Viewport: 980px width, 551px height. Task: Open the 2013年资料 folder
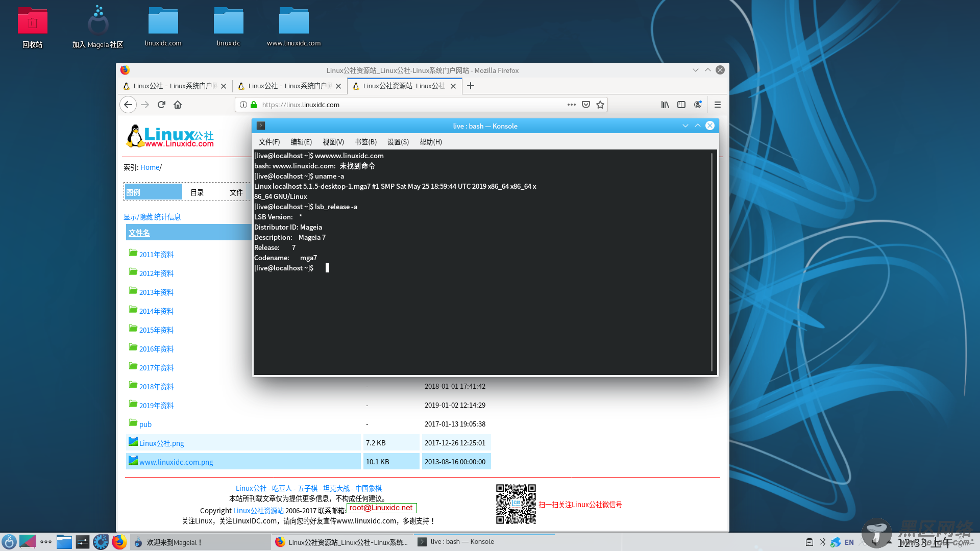156,292
